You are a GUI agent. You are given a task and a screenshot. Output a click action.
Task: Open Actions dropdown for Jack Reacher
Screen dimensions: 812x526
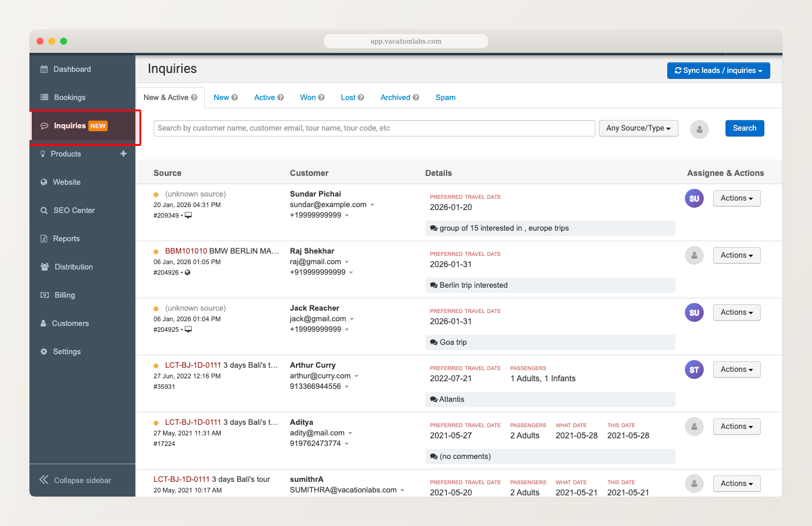737,312
